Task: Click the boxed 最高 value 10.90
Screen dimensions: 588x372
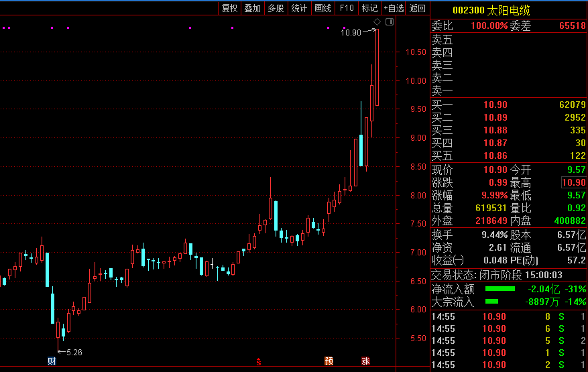Action: pos(573,183)
